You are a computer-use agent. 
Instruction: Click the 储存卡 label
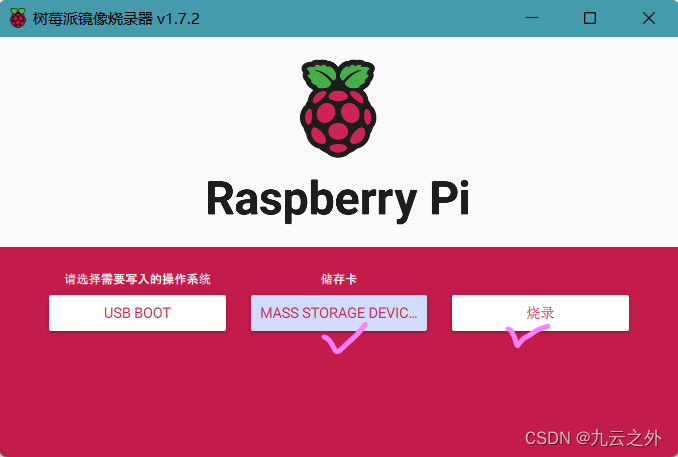point(339,279)
